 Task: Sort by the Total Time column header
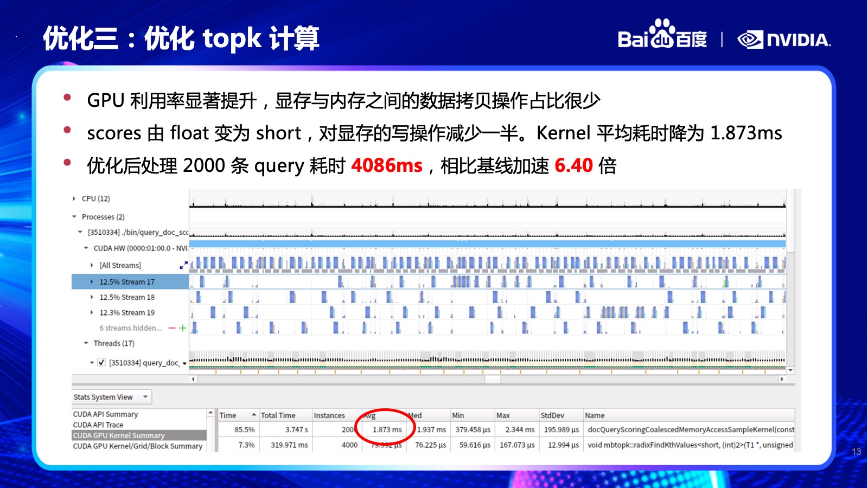[285, 415]
